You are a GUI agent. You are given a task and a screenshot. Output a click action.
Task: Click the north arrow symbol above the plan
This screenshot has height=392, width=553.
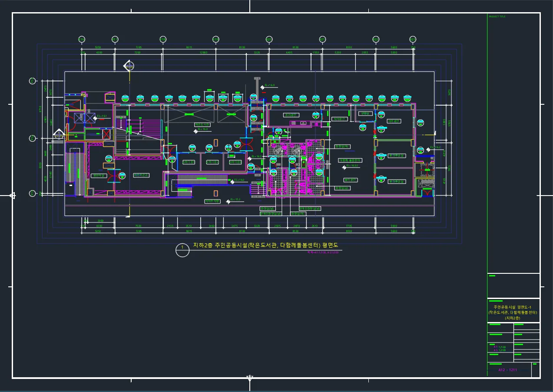pos(129,66)
